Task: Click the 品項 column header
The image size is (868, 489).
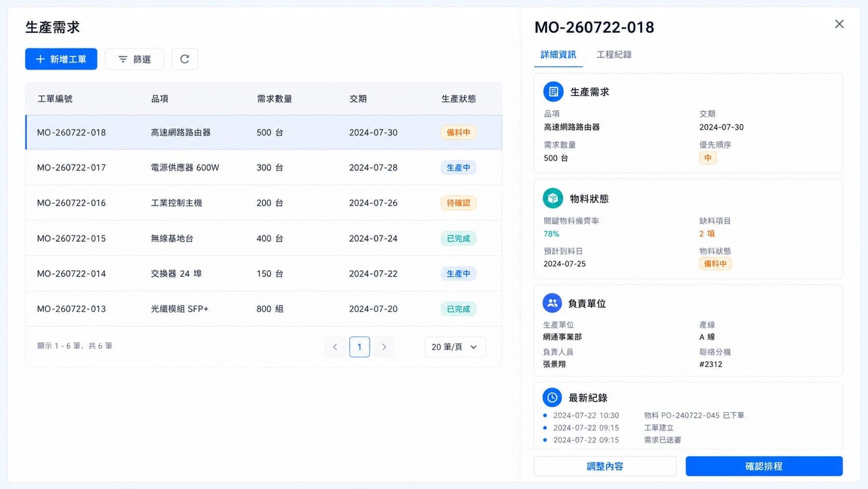Action: (159, 99)
